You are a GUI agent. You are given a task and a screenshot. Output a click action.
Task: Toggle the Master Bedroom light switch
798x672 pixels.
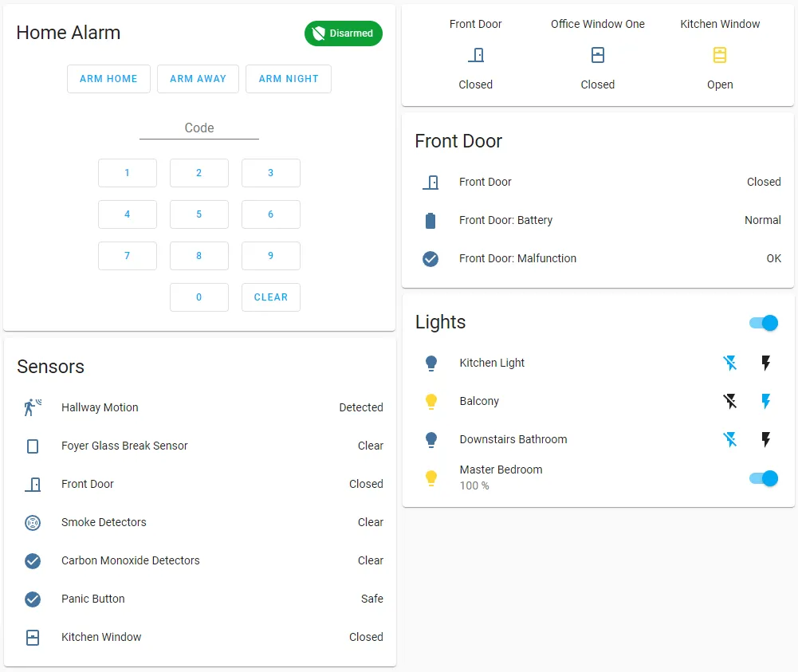tap(764, 478)
